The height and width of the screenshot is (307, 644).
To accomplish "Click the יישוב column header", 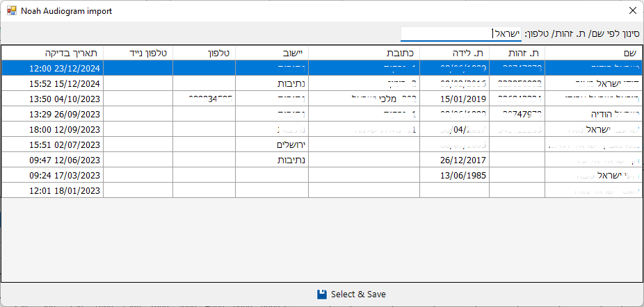I will click(x=272, y=53).
